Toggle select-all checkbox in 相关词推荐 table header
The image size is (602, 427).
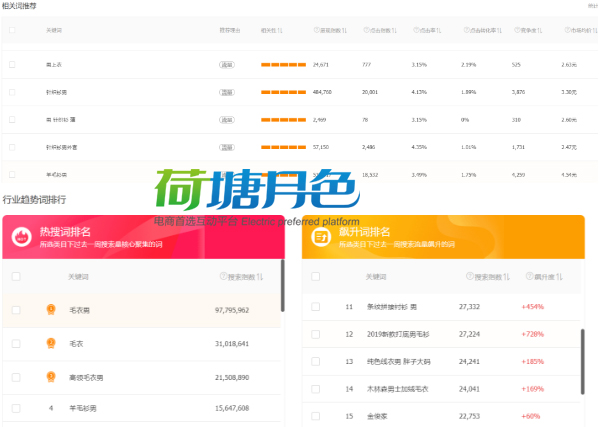(12, 30)
